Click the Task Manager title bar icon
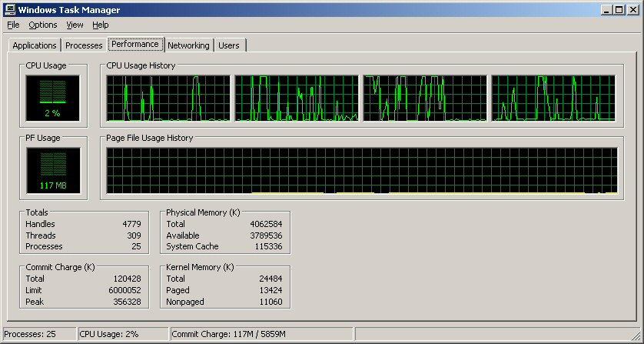 tap(10, 9)
